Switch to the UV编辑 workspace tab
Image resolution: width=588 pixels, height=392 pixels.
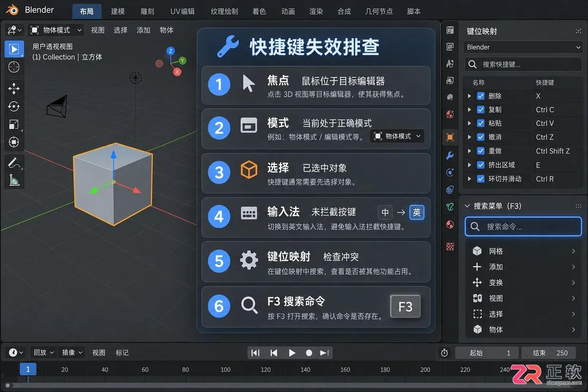click(x=182, y=11)
